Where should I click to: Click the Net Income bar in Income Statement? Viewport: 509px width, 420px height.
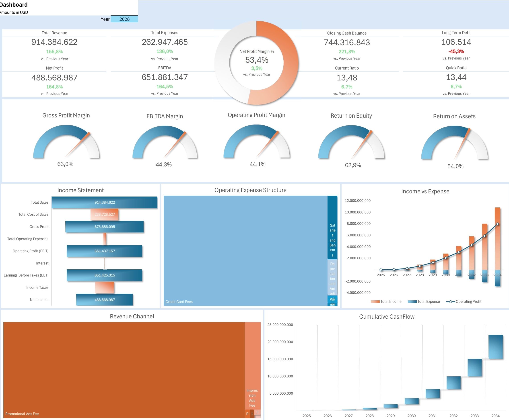[x=104, y=300]
